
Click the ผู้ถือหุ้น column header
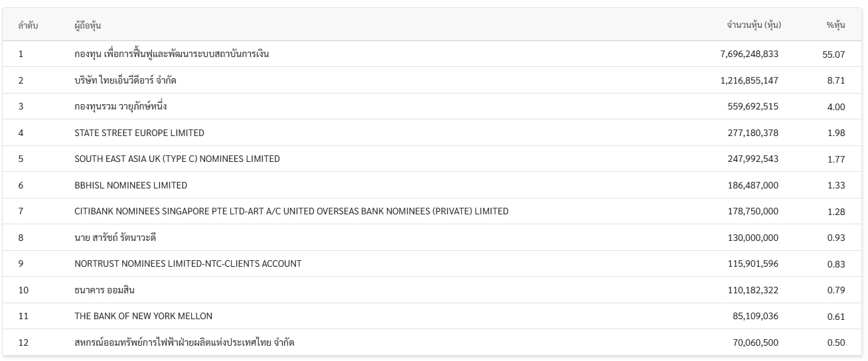[x=88, y=25]
